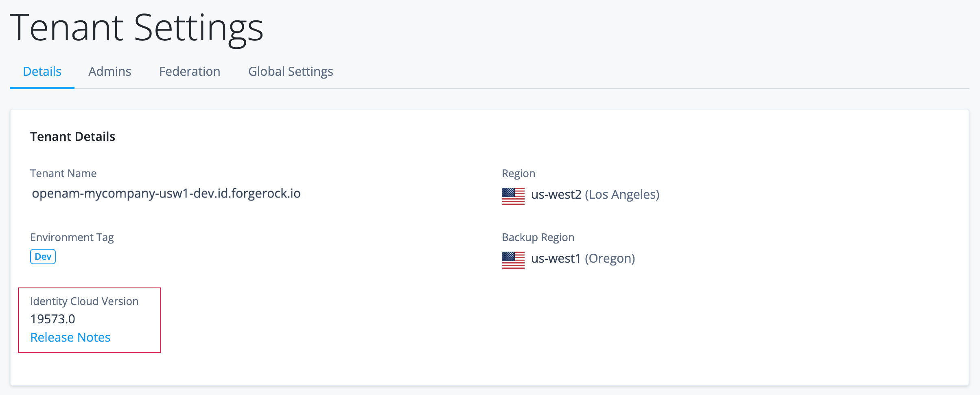Open the Global Settings tab
Viewport: 980px width, 395px height.
pos(291,72)
